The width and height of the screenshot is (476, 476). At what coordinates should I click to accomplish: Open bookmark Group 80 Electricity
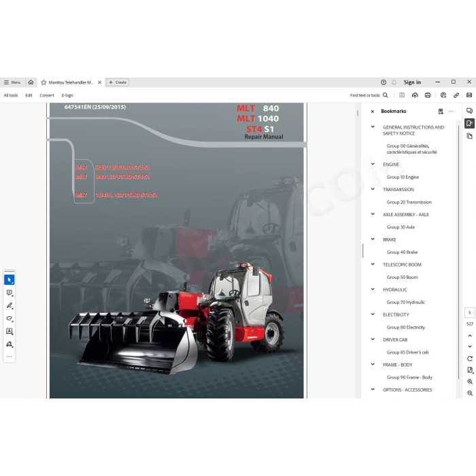pyautogui.click(x=406, y=328)
